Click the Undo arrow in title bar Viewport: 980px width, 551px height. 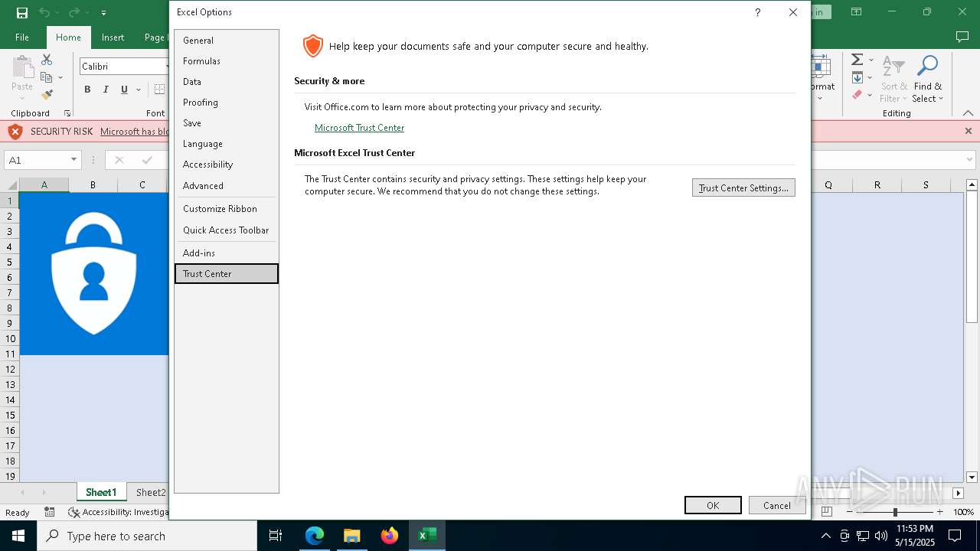point(44,13)
